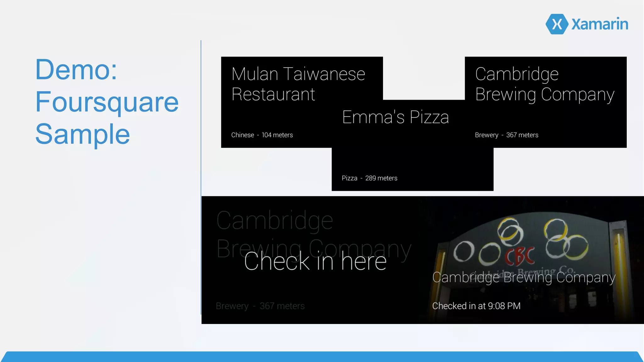Click the dimmed 'Brewery - 367 meters' text
Viewport: 644px width, 362px height.
[x=260, y=306]
